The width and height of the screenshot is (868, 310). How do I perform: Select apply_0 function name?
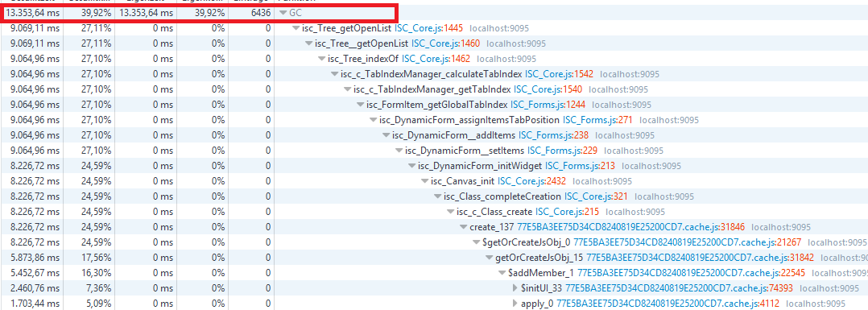pos(538,304)
